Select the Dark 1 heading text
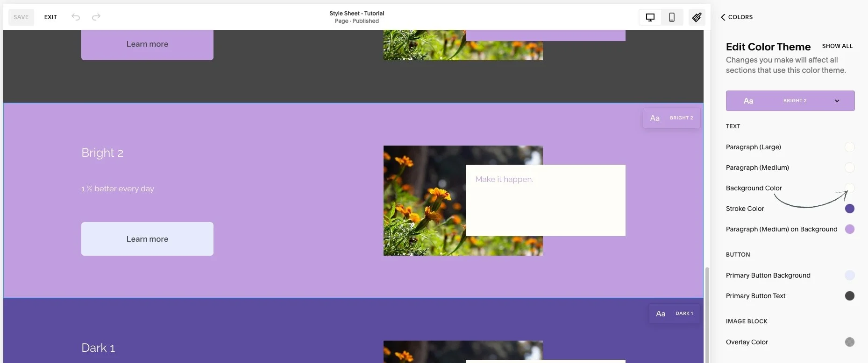Screen dimensions: 868x363 98,348
